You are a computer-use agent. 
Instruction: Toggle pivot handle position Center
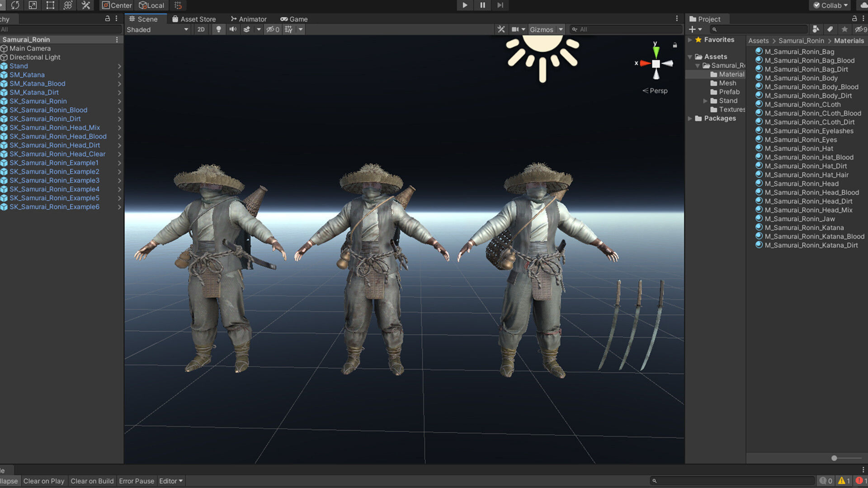[117, 5]
